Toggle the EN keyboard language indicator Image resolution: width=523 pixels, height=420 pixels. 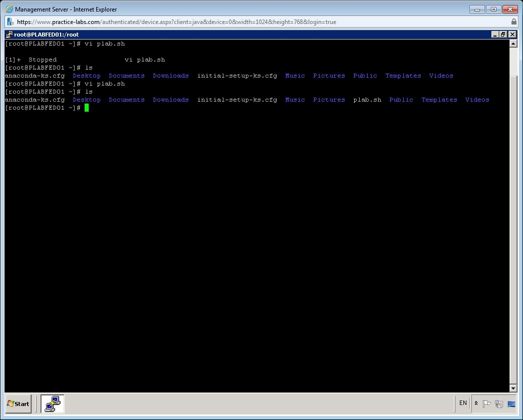pos(462,403)
